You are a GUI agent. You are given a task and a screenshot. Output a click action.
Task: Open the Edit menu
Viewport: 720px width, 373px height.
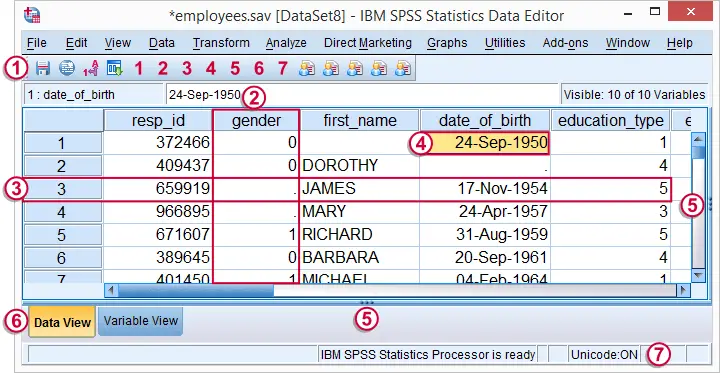coord(76,43)
